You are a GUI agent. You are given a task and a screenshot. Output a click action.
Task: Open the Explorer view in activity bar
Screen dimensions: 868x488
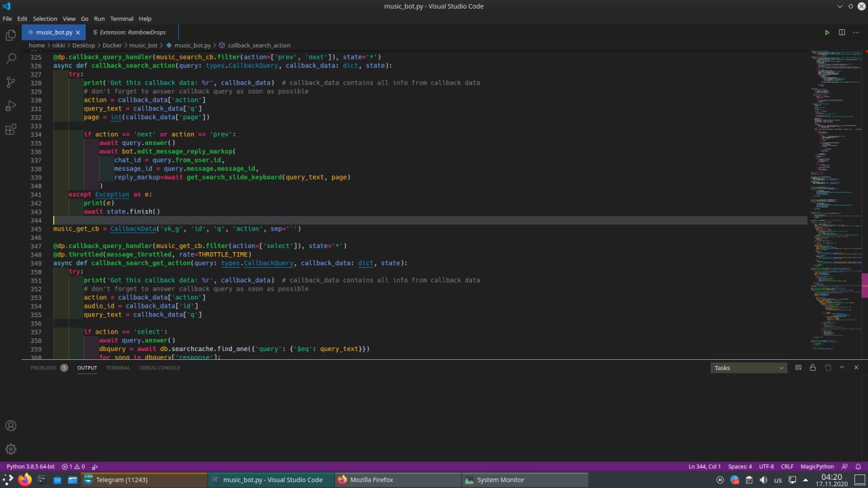(x=11, y=35)
